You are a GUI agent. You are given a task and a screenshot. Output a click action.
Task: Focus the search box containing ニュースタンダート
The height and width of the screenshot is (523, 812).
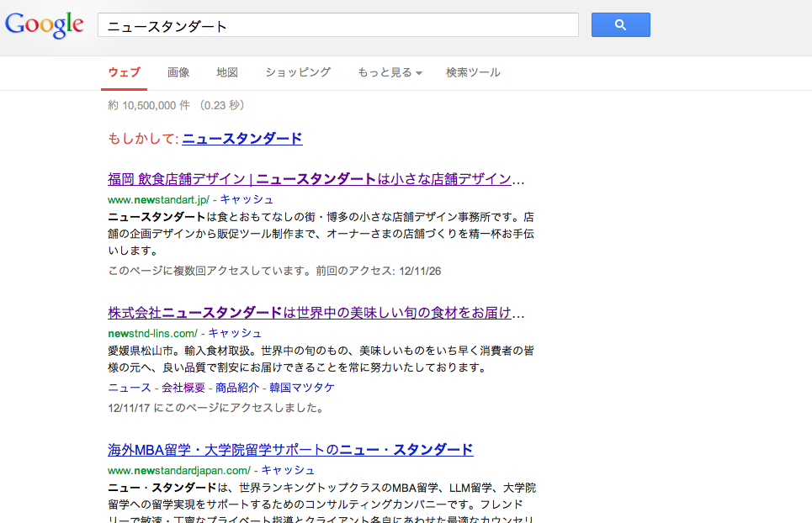point(338,25)
